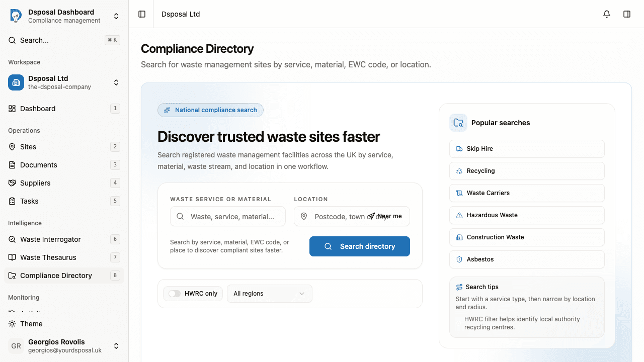Open Waste Thesaurus via its book icon

click(12, 257)
